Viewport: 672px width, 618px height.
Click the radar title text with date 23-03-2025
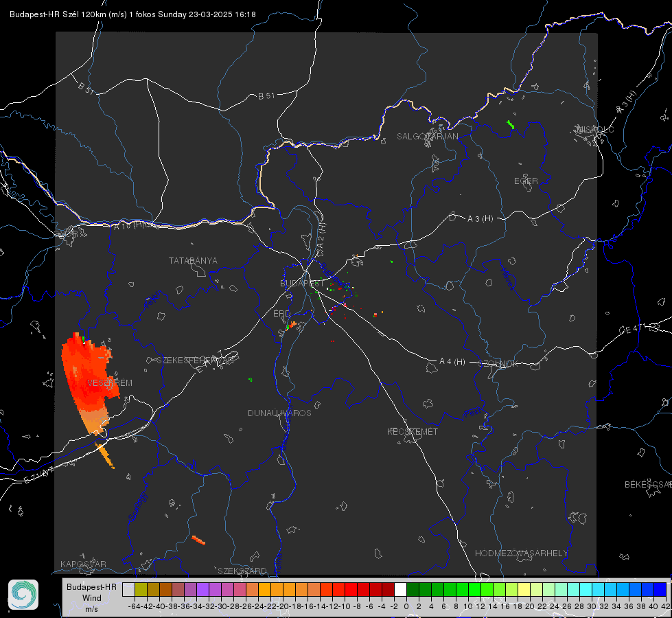(132, 14)
